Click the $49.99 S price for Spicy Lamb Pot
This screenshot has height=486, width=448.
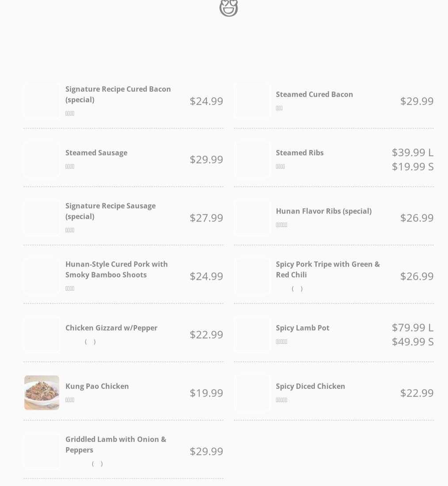(413, 341)
